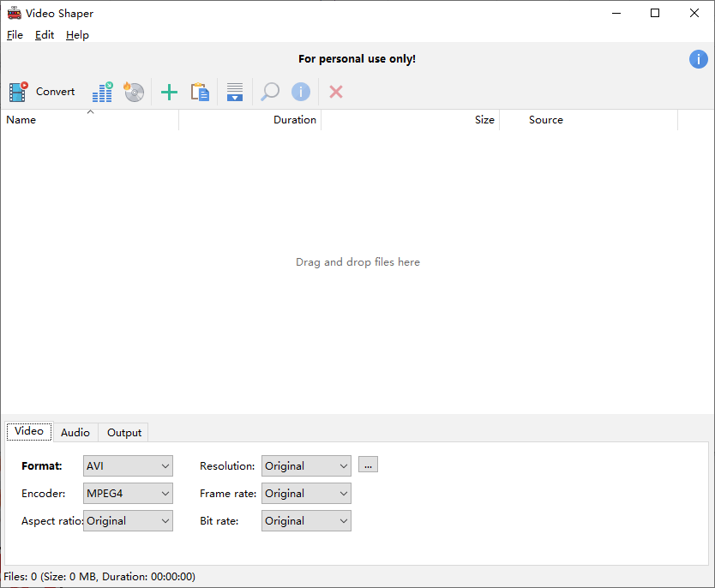Image resolution: width=715 pixels, height=588 pixels.
Task: Sort by the Source column header
Action: pos(589,120)
